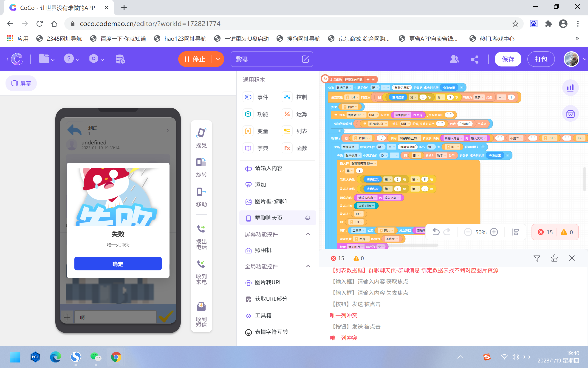The image size is (588, 368).
Task: Click the 打包 package button
Action: click(541, 59)
